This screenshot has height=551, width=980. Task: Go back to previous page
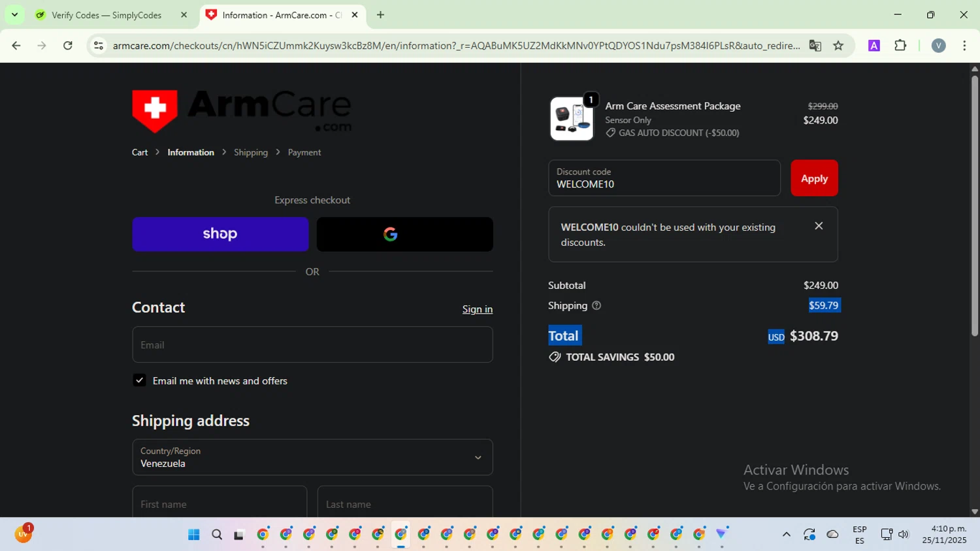tap(16, 46)
